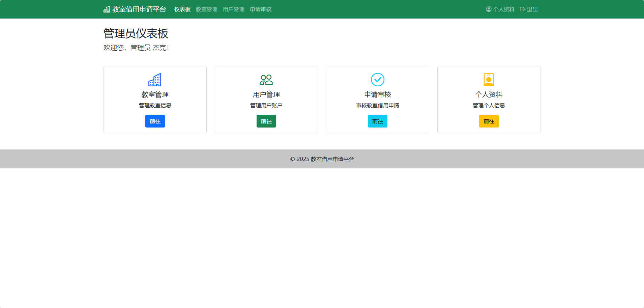Go to 个人资料 text link in the navbar
The height and width of the screenshot is (308, 644).
(x=504, y=9)
